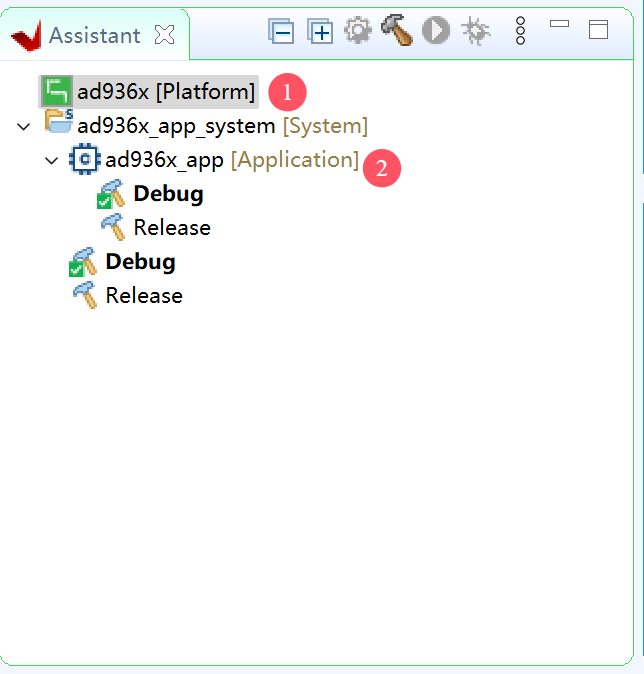Select the ad936x_app_system [System] label
This screenshot has width=644, height=674.
pos(222,126)
